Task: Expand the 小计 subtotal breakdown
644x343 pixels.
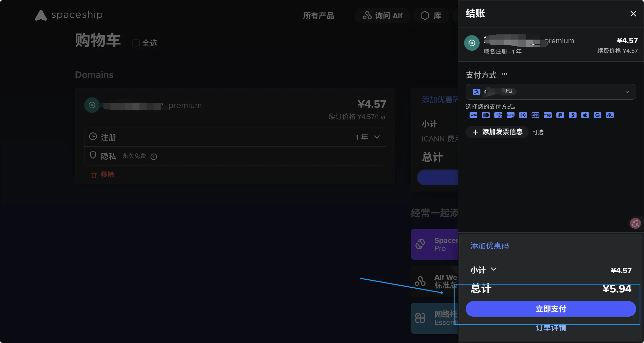Action: 493,269
